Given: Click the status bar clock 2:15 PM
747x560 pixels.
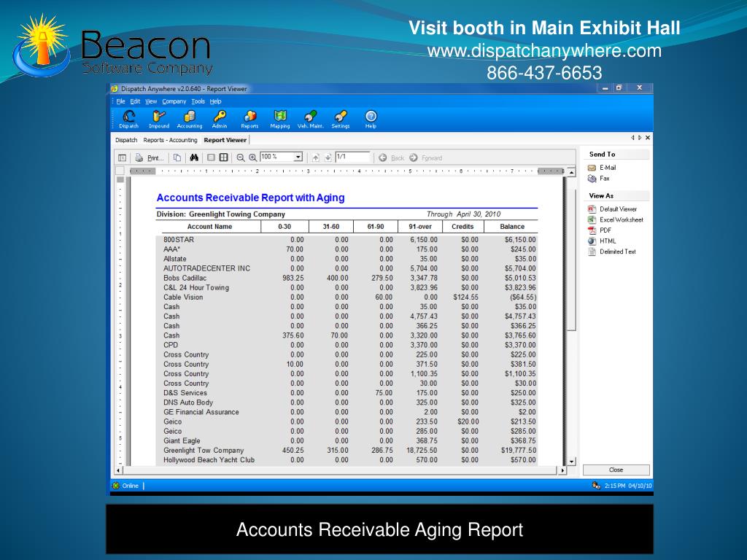Looking at the screenshot, I should coord(614,486).
